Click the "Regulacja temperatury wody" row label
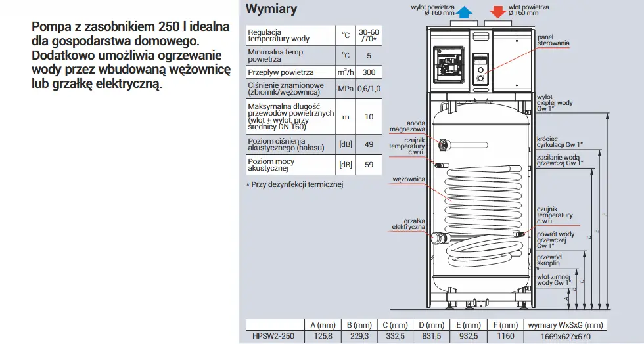The image size is (644, 344). 279,35
